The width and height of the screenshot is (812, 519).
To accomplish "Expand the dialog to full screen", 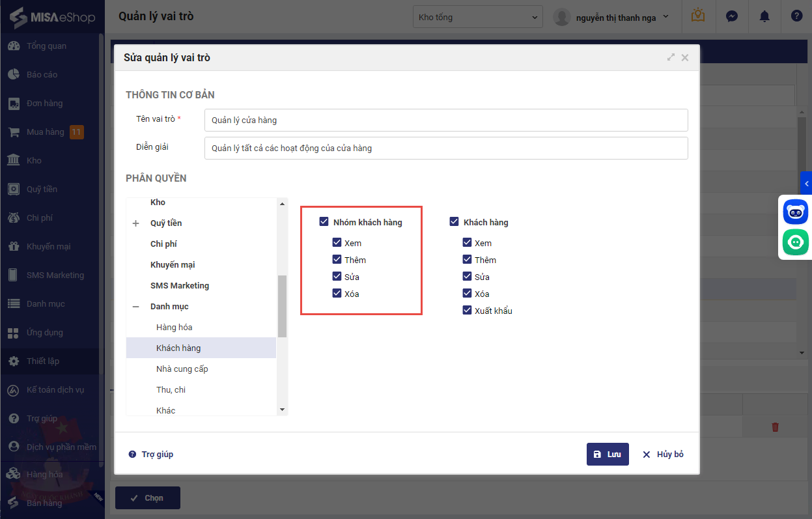I will click(671, 57).
